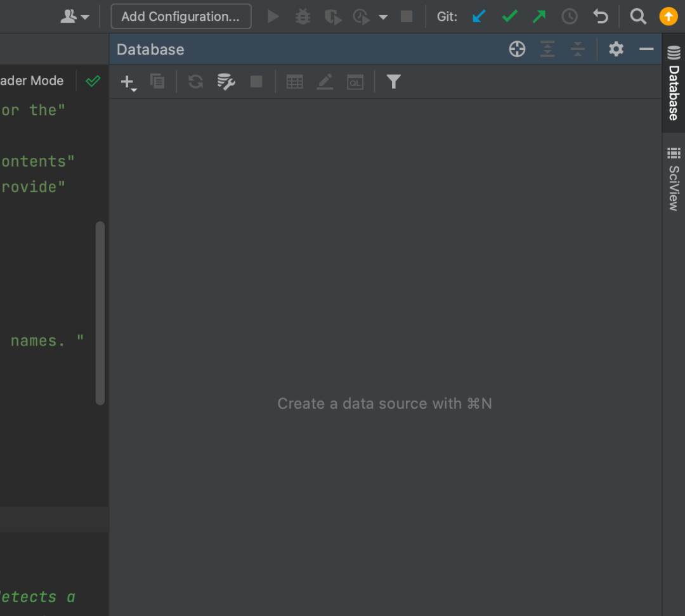Viewport: 685px width, 616px height.
Task: Show recent Git history clock icon
Action: (x=569, y=16)
